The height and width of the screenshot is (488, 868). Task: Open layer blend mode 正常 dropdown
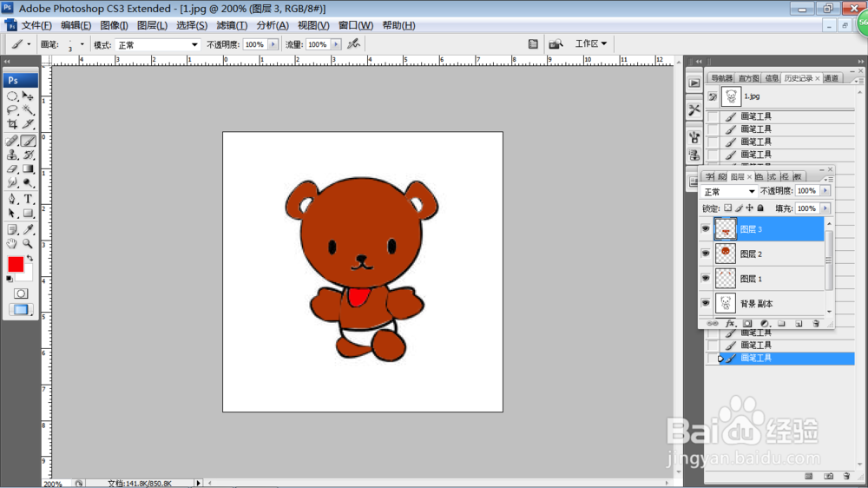728,191
